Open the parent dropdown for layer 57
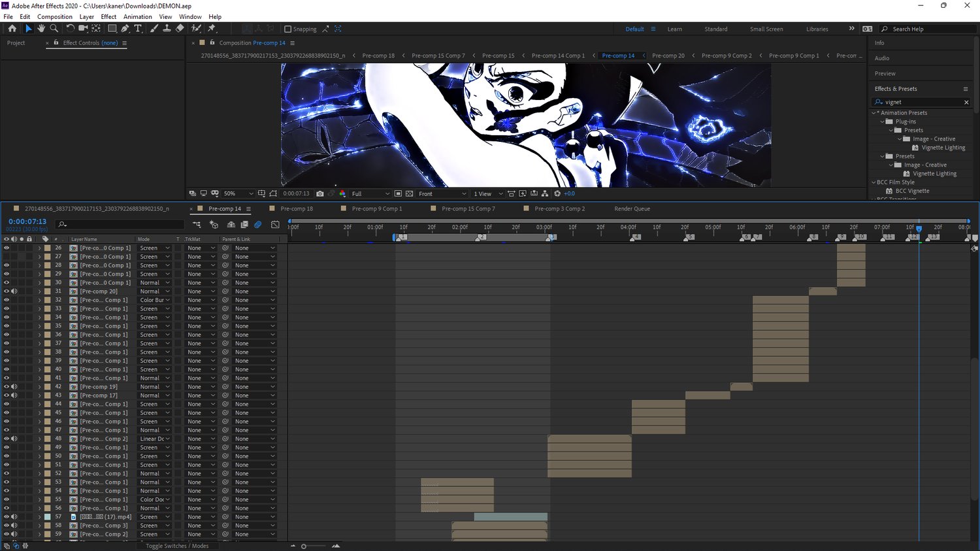Screen dimensions: 980x551 coord(255,517)
